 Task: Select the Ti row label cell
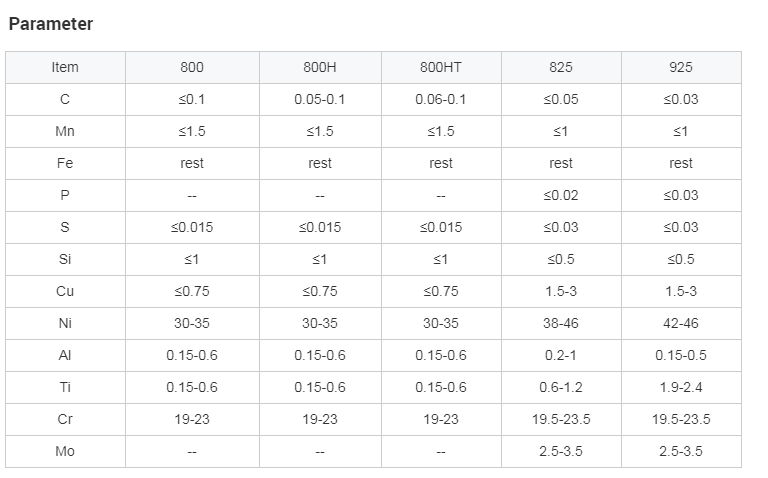(65, 387)
